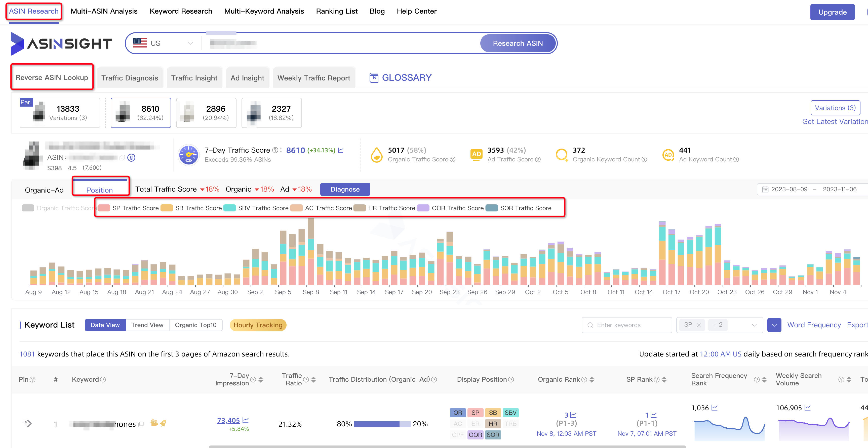Open help icon for Display Position column

pyautogui.click(x=511, y=379)
